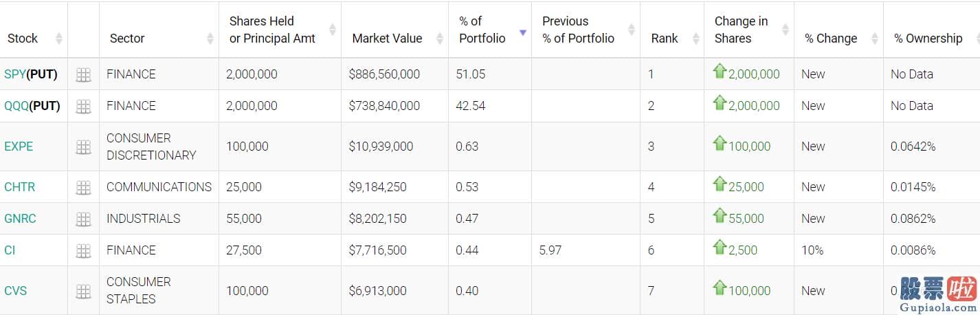Click the green up arrow for EXPE shares
The width and height of the screenshot is (980, 315).
click(720, 144)
